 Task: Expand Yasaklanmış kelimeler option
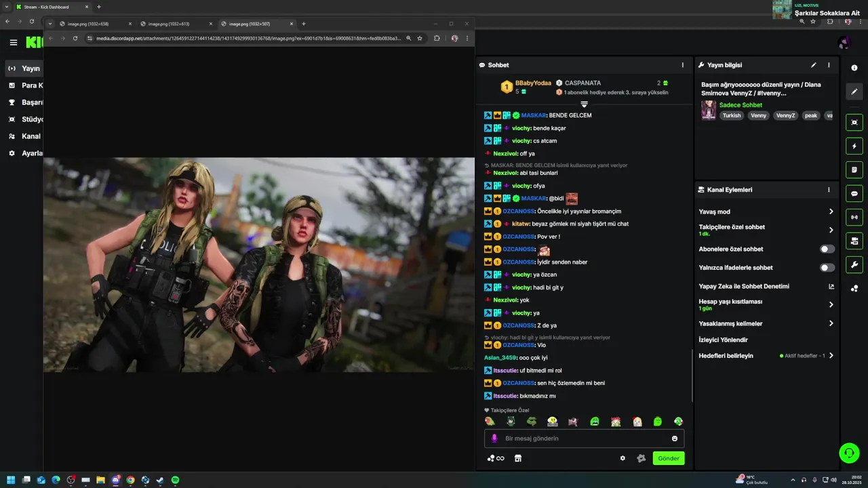click(x=831, y=323)
